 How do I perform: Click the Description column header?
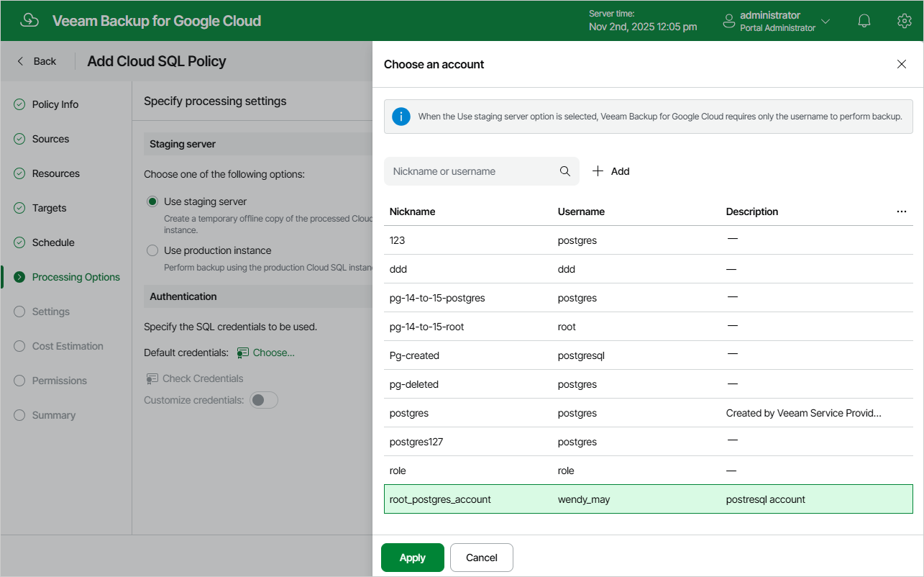tap(752, 212)
